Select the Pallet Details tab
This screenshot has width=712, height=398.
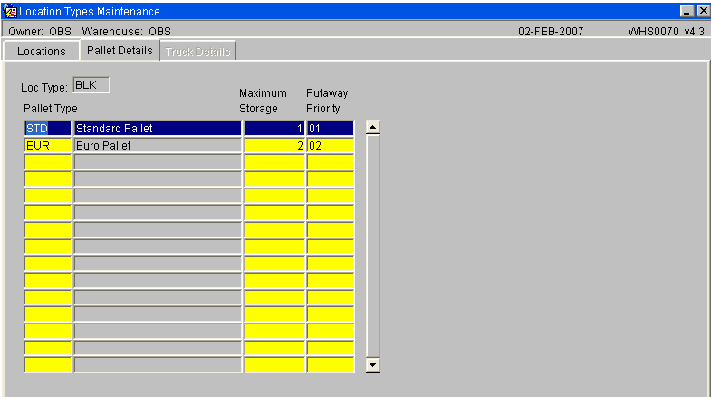(120, 50)
